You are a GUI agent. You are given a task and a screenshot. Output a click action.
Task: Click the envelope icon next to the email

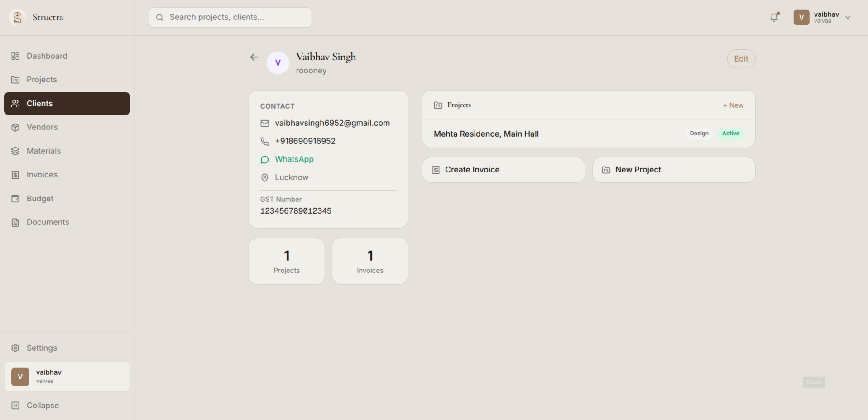click(265, 123)
